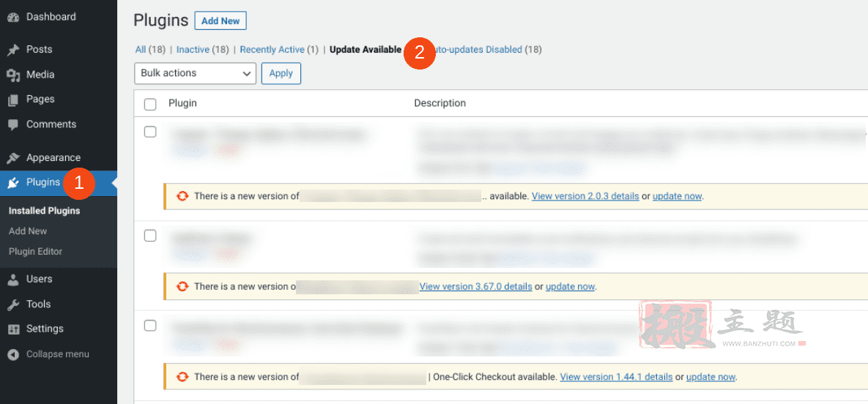Click the Add New button beside Plugins title
The image size is (868, 404).
click(x=220, y=21)
